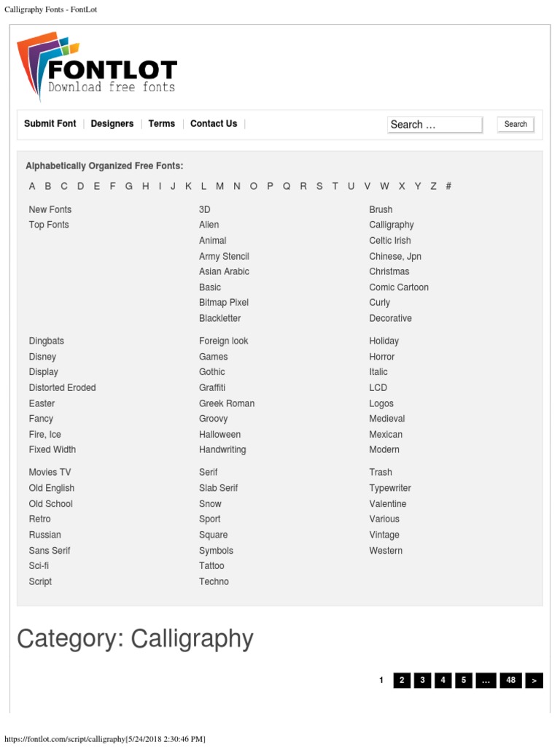Jump to page 2

click(x=401, y=681)
